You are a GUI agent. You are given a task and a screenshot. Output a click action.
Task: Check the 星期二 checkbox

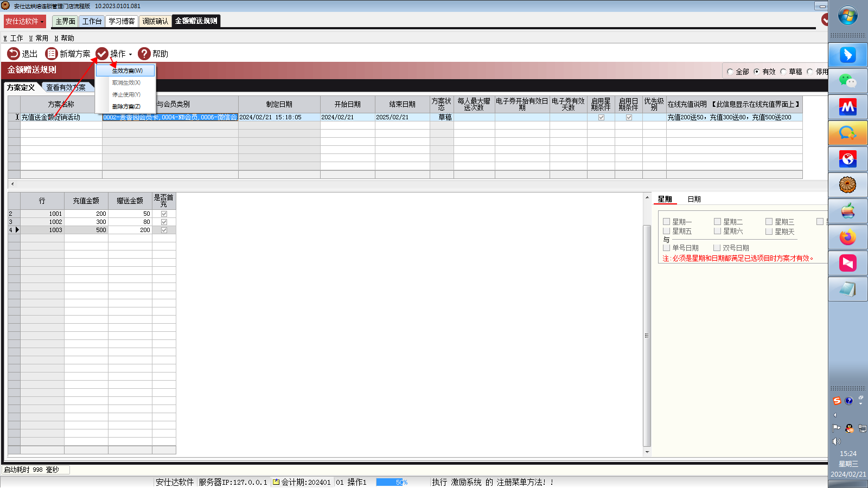click(718, 221)
